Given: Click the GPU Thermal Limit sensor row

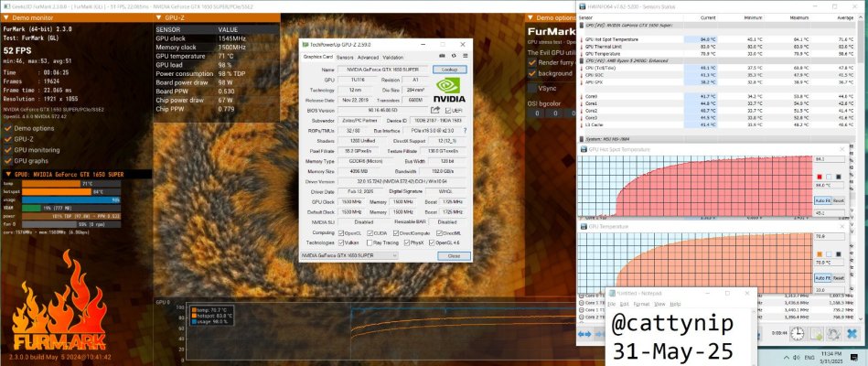Looking at the screenshot, I should pos(716,47).
